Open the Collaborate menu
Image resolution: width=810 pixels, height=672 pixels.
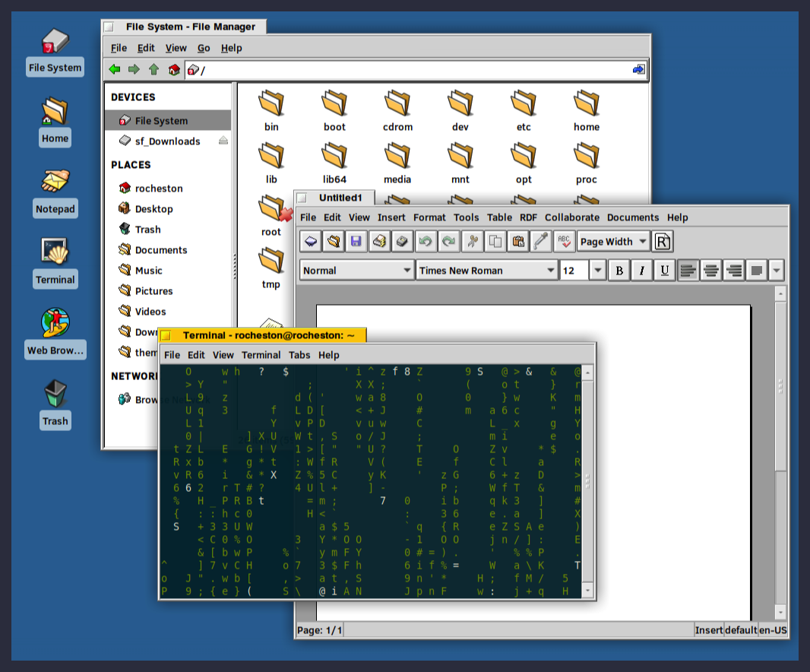[572, 217]
